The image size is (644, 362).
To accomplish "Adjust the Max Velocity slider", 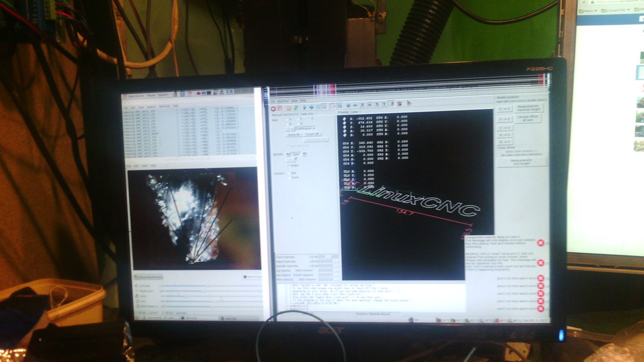I will point(330,280).
